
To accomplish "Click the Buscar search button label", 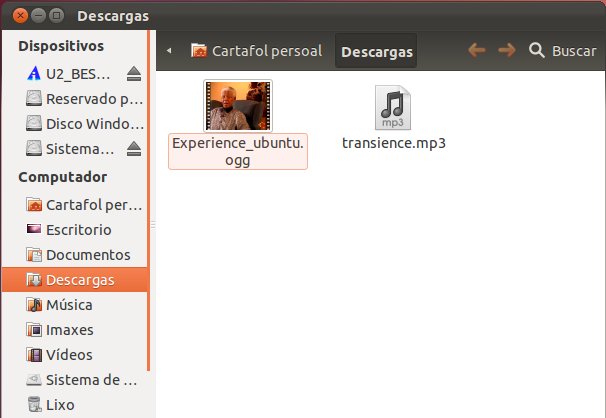I will click(574, 51).
